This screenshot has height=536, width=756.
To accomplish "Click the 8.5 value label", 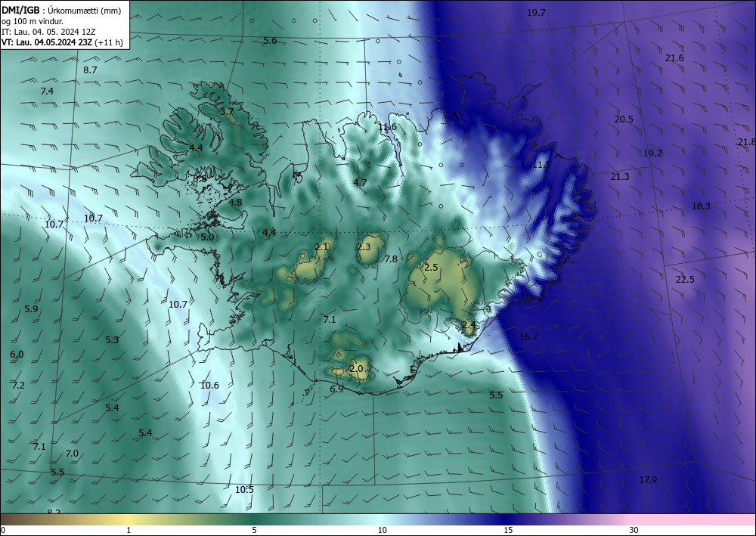I will [200, 179].
